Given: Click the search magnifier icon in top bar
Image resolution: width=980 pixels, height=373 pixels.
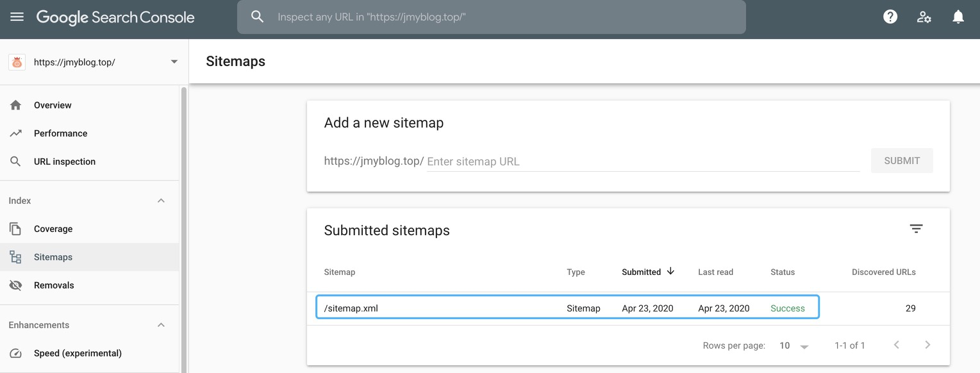Looking at the screenshot, I should coord(258,17).
